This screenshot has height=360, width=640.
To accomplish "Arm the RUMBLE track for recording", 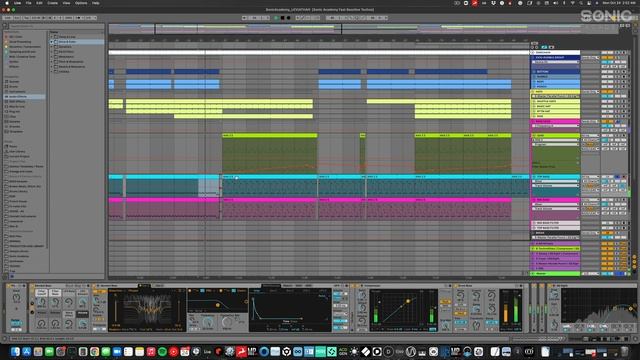I will coord(623,76).
